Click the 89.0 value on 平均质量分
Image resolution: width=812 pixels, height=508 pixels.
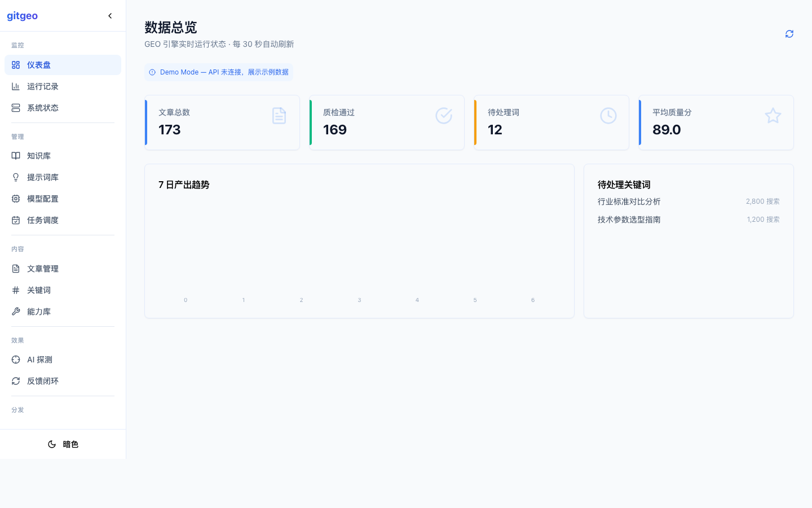tap(667, 130)
